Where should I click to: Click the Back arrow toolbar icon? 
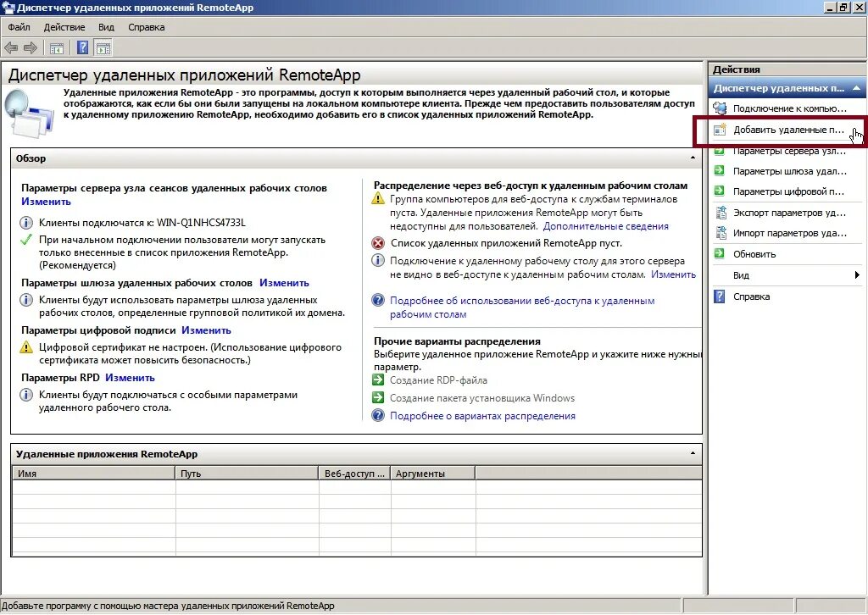pyautogui.click(x=11, y=48)
